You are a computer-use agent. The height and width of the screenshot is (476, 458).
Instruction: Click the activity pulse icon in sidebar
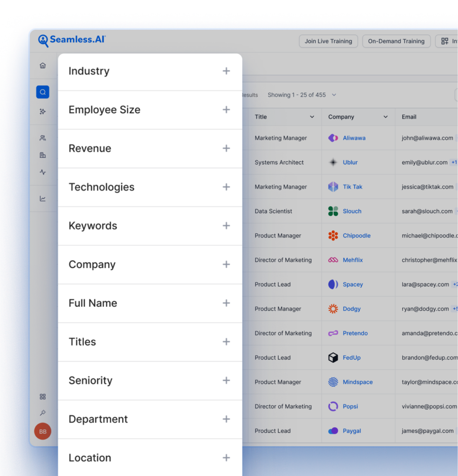tap(43, 172)
